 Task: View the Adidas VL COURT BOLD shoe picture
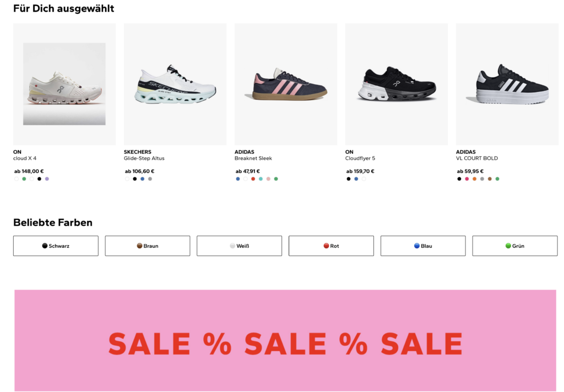pos(507,84)
